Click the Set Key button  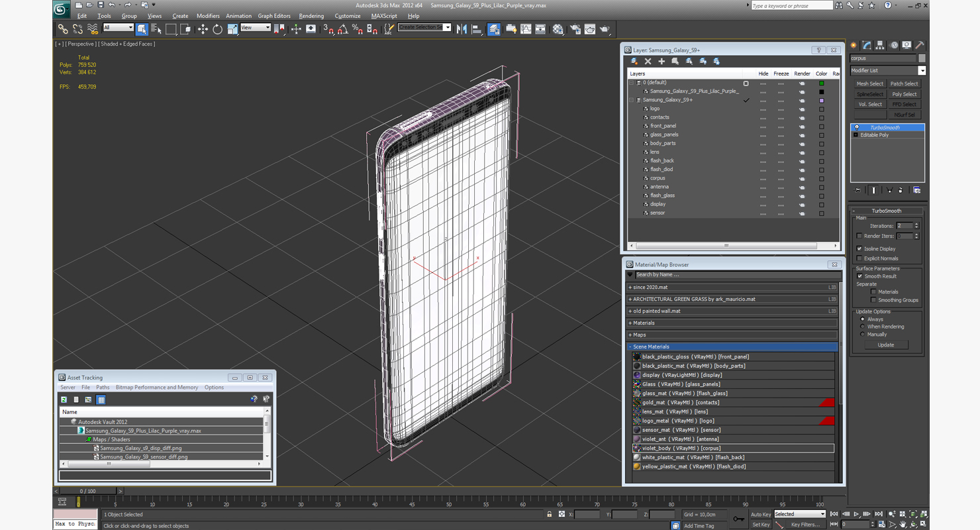point(761,525)
